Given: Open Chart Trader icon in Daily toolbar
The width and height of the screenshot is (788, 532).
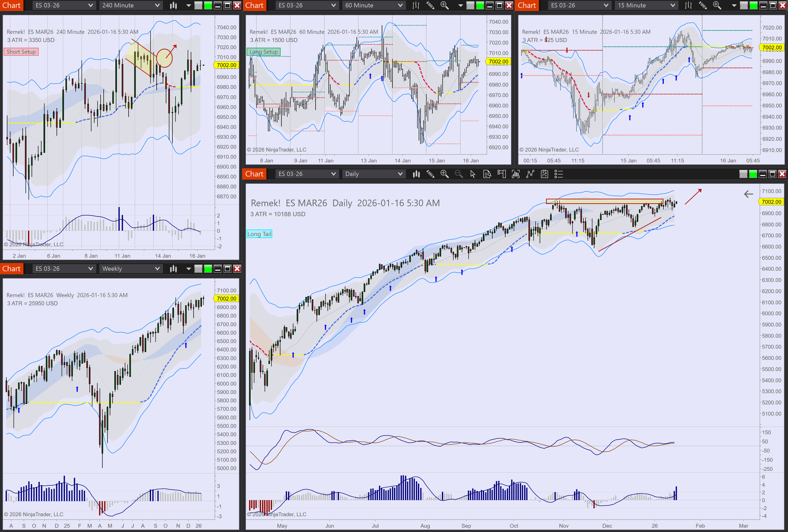Looking at the screenshot, I should point(501,174).
